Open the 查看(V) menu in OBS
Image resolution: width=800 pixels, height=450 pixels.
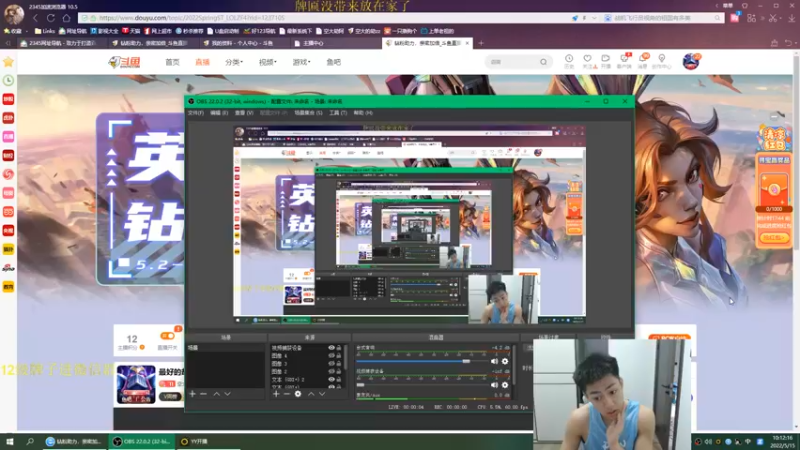[x=244, y=113]
